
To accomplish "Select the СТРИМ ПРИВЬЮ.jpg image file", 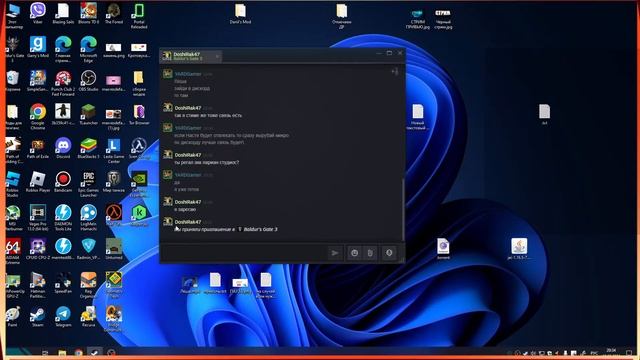I will [x=418, y=18].
